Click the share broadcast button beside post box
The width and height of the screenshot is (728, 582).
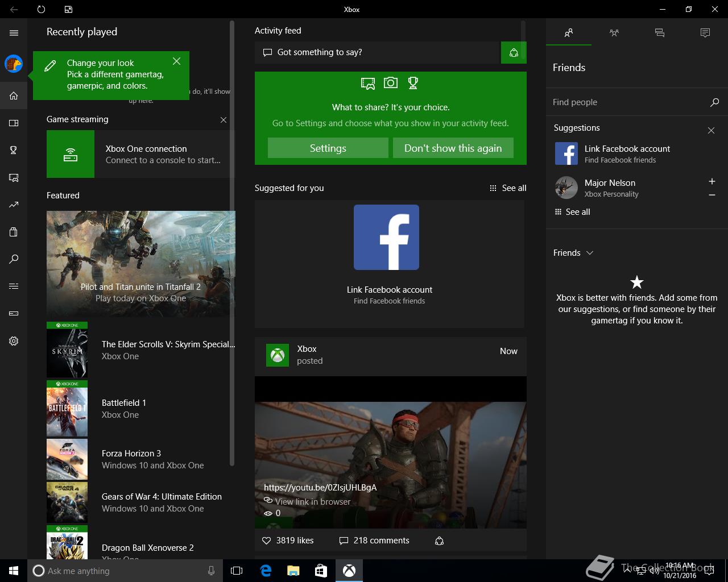pos(514,52)
